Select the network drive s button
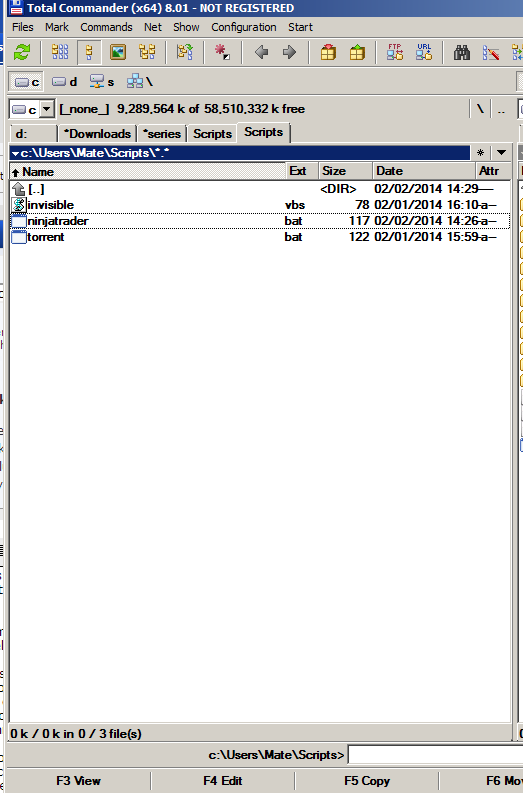 (x=102, y=82)
